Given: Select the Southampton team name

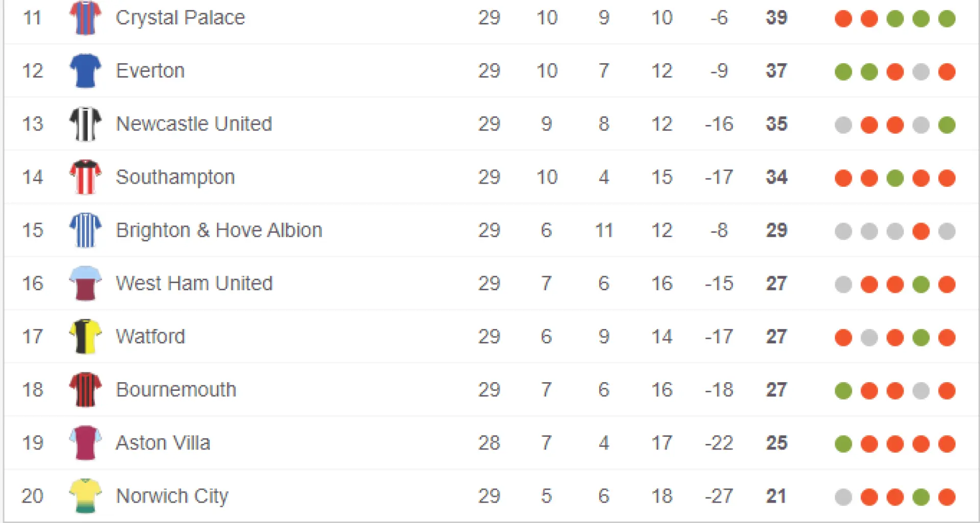Looking at the screenshot, I should (x=175, y=178).
